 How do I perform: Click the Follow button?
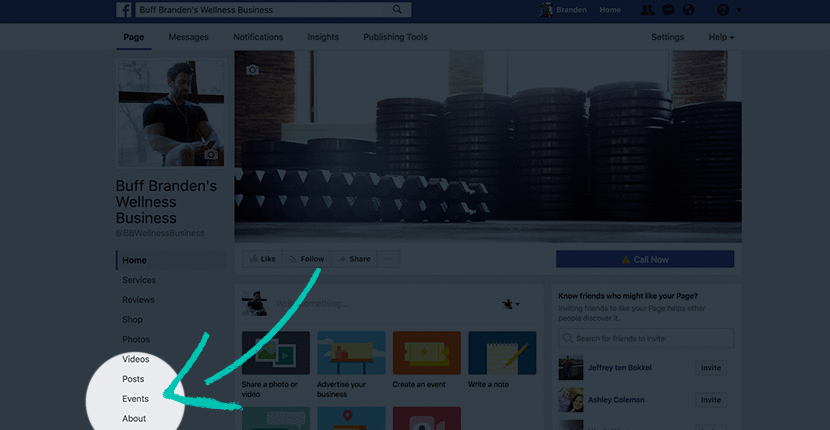[x=306, y=259]
